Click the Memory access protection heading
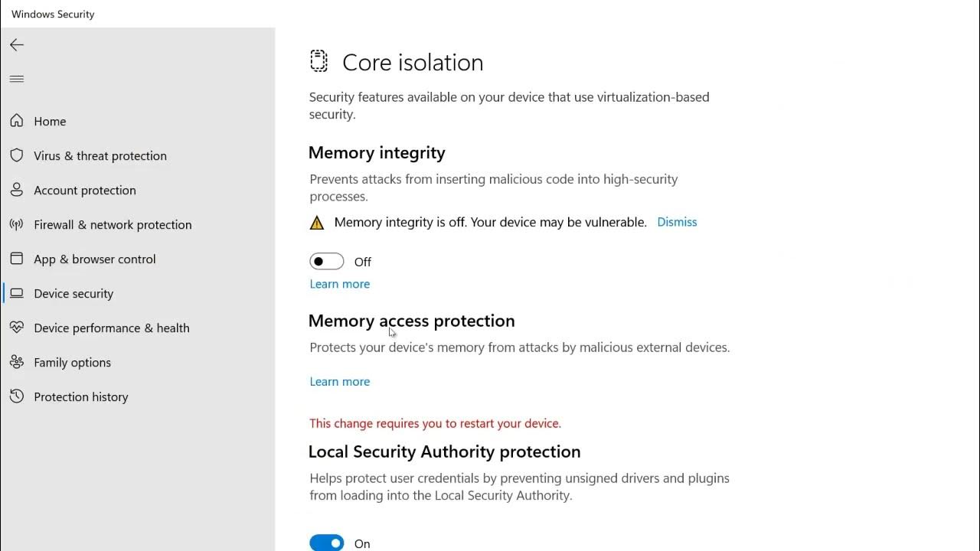The height and width of the screenshot is (551, 980). pos(412,321)
